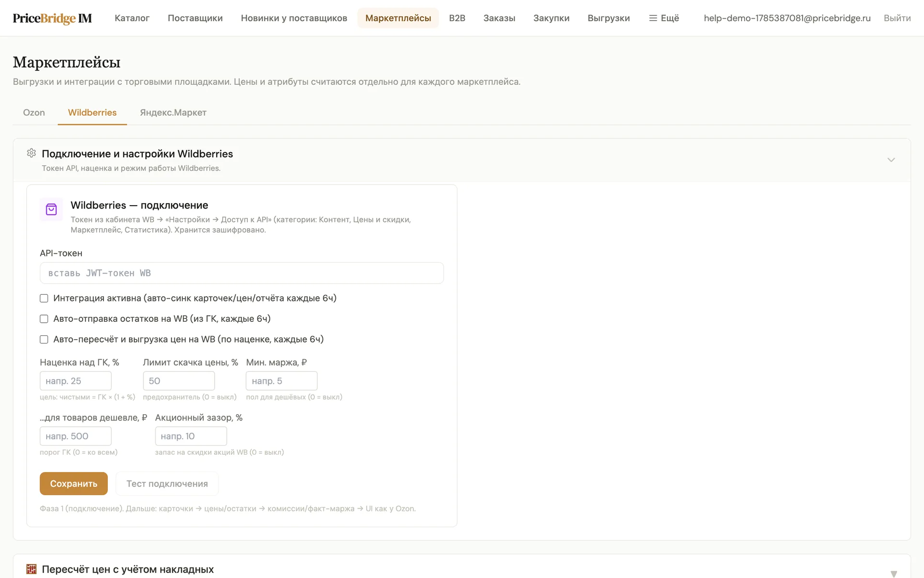Enable the Интеграция активна checkbox
This screenshot has height=578, width=924.
coord(44,299)
